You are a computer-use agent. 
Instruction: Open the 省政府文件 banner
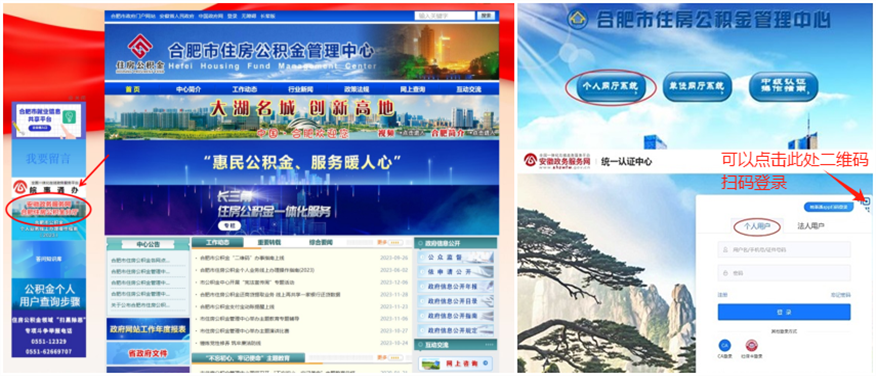click(147, 354)
